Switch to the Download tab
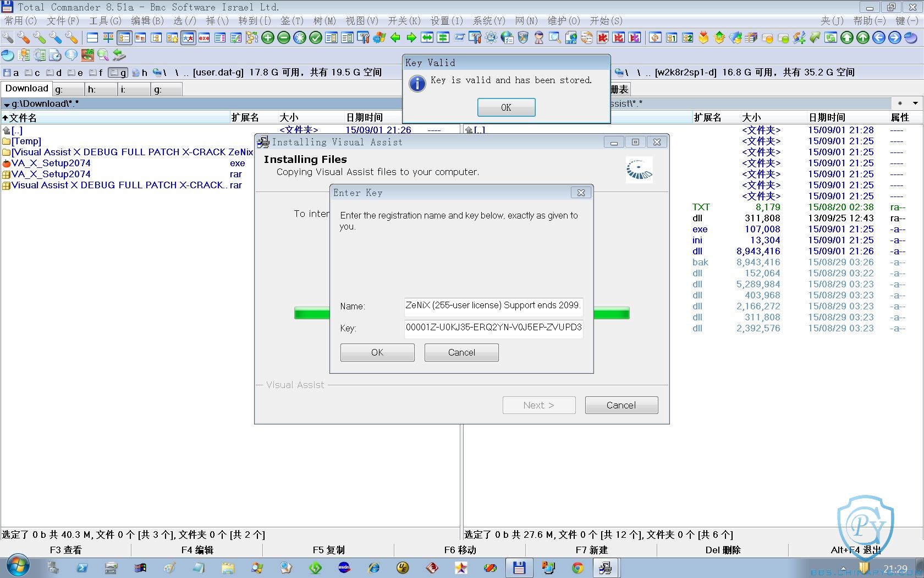The image size is (924, 578). pyautogui.click(x=26, y=89)
